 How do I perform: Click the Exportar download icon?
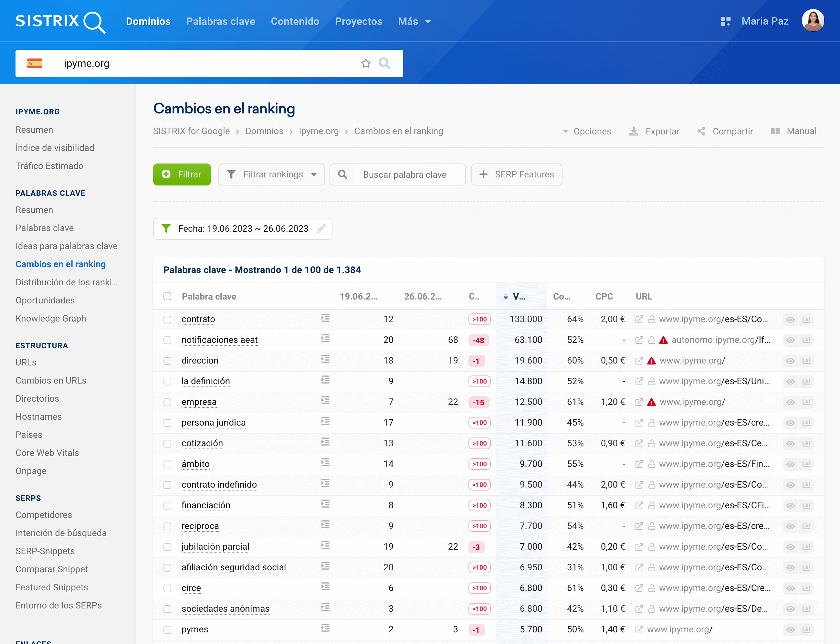coord(634,132)
